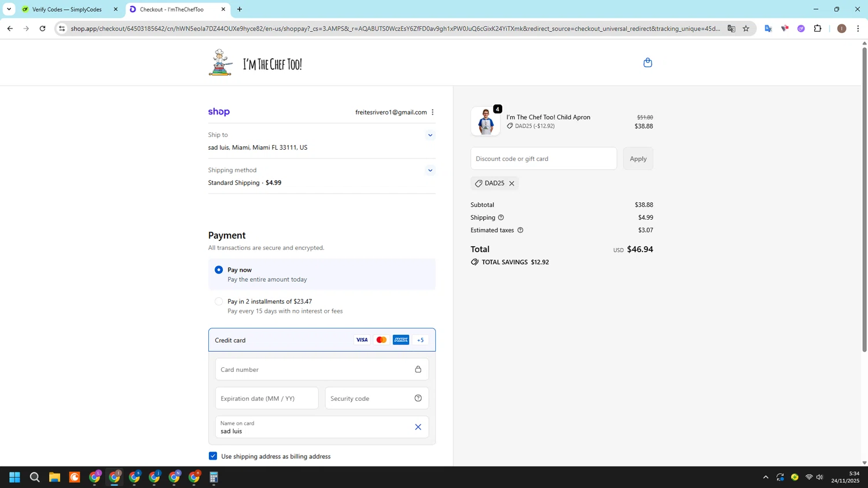Viewport: 868px width, 488px height.
Task: Remove the DAD25 discount code
Action: 512,183
